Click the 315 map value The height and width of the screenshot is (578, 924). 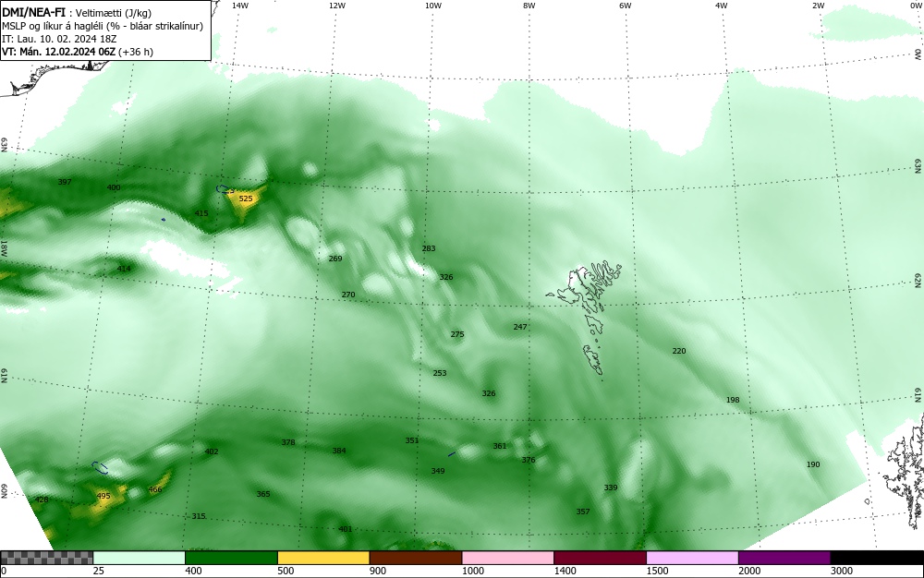coord(199,516)
